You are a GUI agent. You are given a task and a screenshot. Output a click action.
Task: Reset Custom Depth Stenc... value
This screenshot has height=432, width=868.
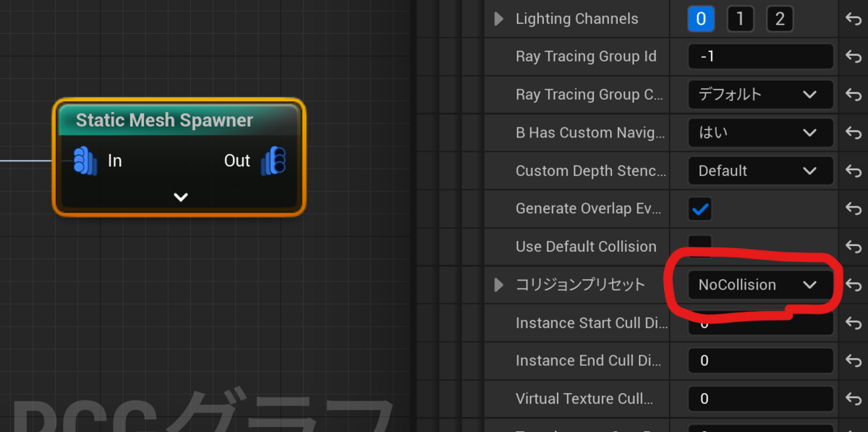point(853,171)
